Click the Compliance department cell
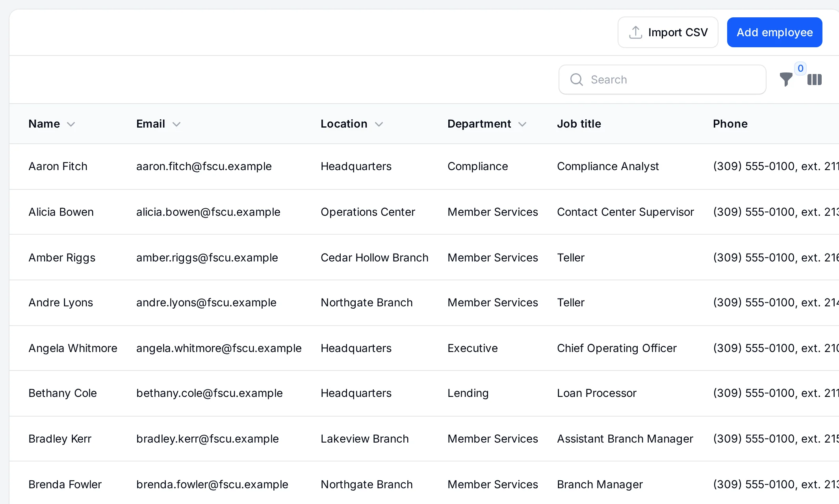 [x=478, y=166]
